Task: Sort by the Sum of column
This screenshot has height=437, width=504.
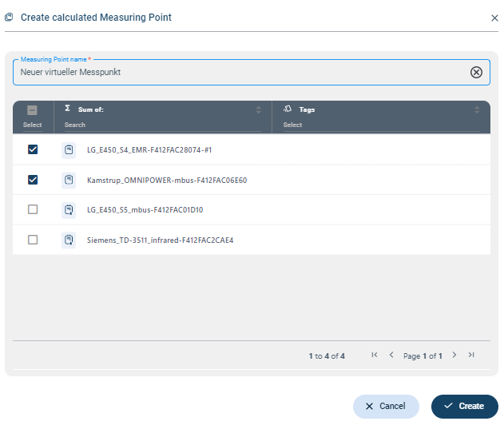Action: 259,109
